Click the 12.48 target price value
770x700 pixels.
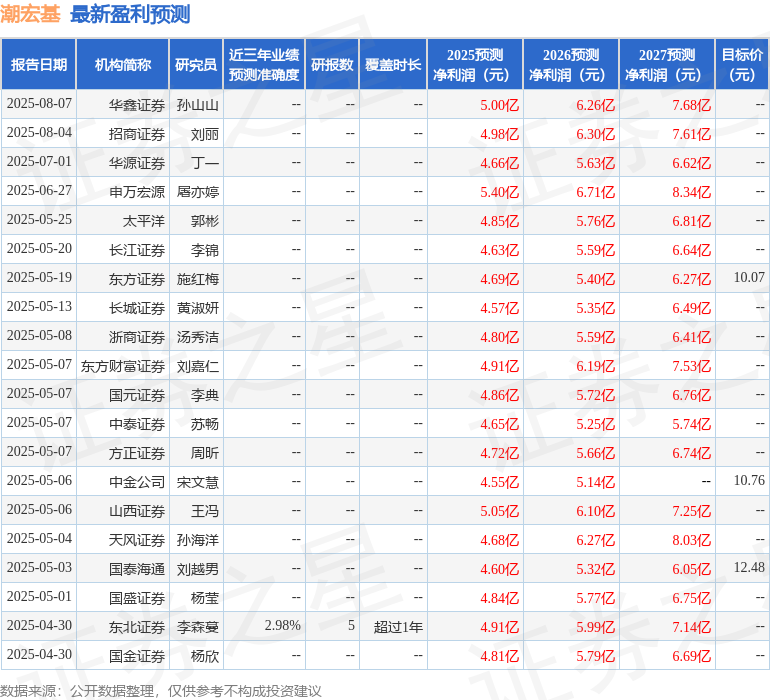click(749, 567)
